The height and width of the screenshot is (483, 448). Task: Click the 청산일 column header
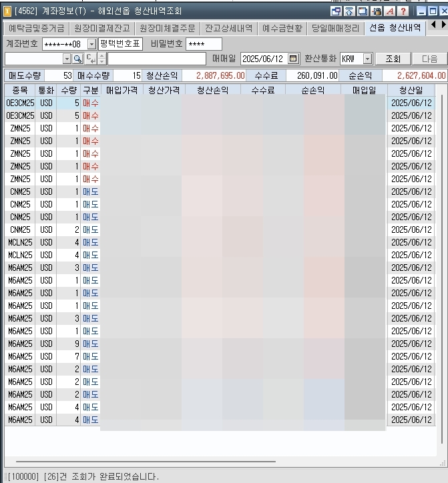[x=411, y=90]
